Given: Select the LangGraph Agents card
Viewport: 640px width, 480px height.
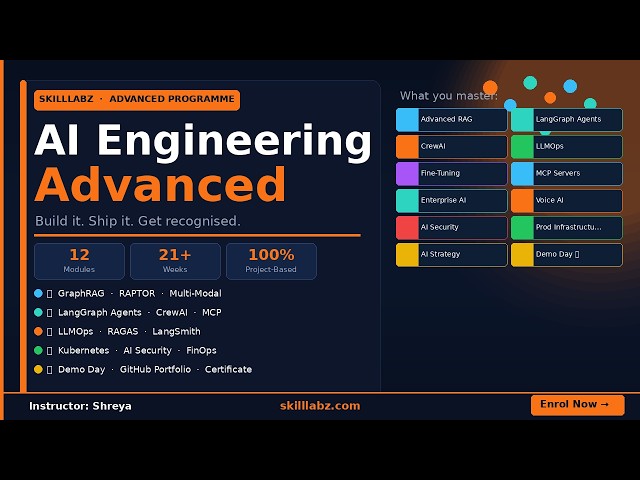Looking at the screenshot, I should tap(567, 120).
